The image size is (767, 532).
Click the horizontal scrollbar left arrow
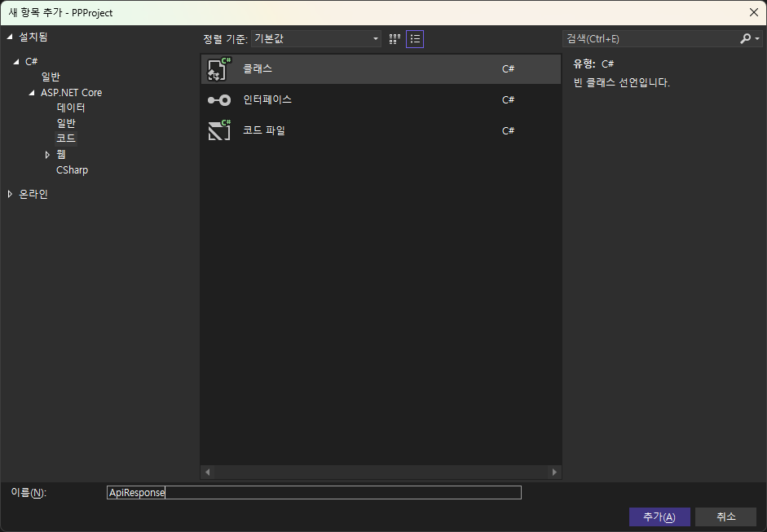[x=208, y=472]
